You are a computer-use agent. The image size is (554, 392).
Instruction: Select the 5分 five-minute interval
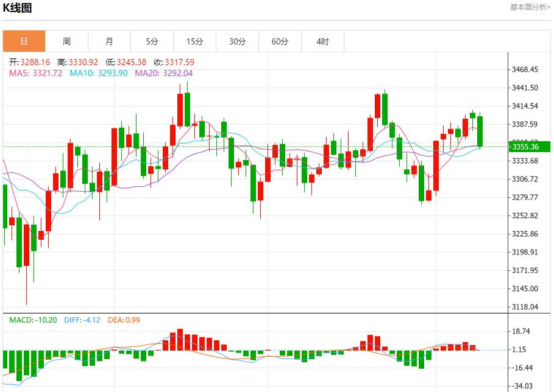(152, 41)
